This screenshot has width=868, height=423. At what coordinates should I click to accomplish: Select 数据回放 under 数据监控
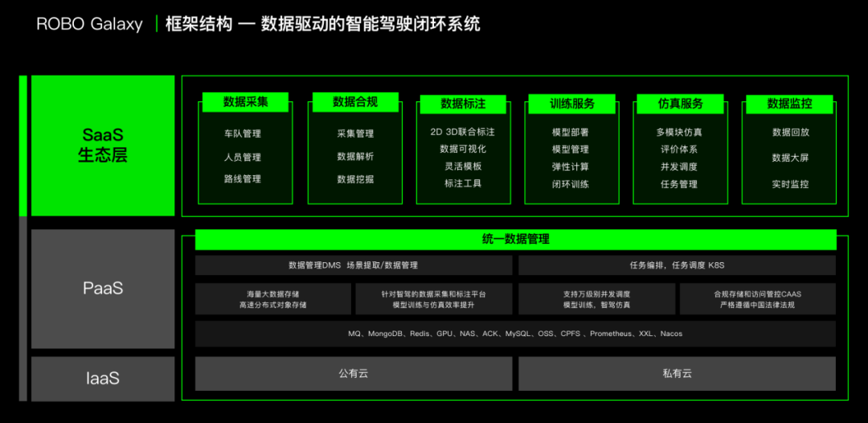click(791, 133)
